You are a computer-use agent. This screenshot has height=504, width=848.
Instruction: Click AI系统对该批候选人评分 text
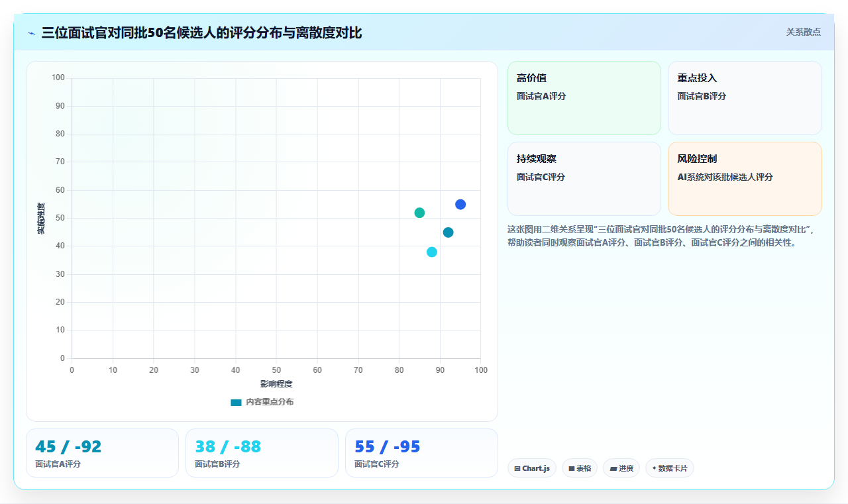point(725,177)
